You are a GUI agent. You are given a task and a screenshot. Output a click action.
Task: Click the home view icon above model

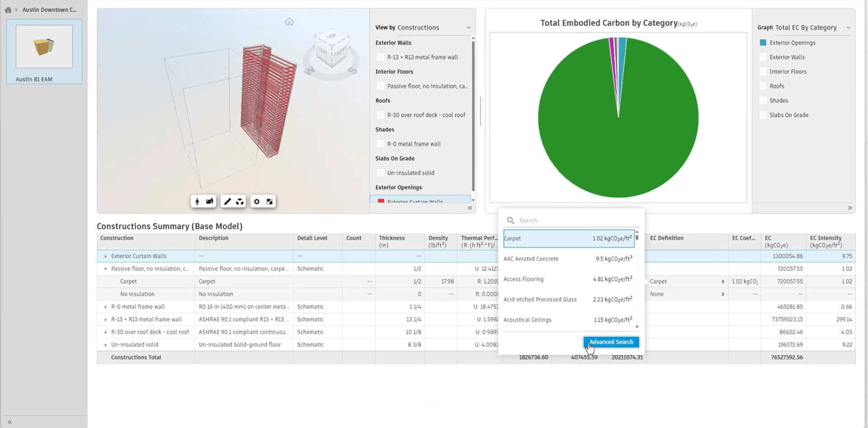coord(289,22)
